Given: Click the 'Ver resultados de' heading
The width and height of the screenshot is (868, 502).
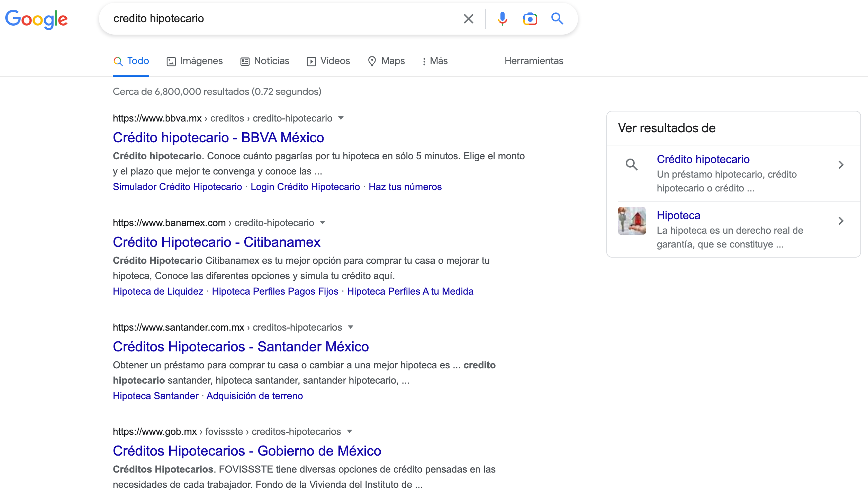Looking at the screenshot, I should coord(667,128).
